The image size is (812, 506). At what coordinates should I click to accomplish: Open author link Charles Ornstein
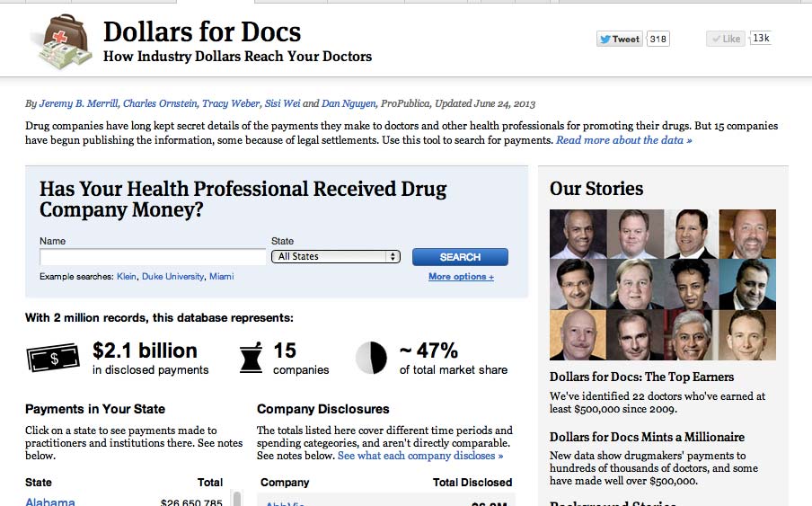point(160,103)
